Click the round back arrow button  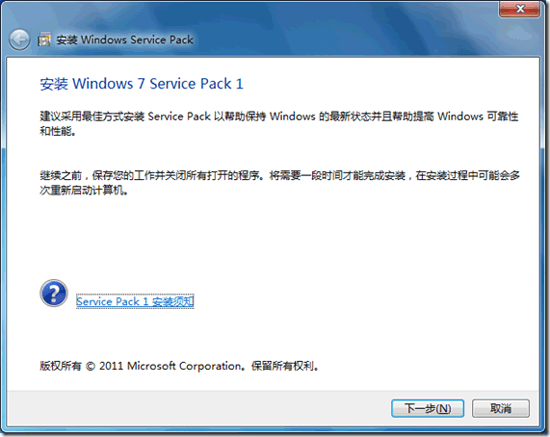click(x=19, y=40)
